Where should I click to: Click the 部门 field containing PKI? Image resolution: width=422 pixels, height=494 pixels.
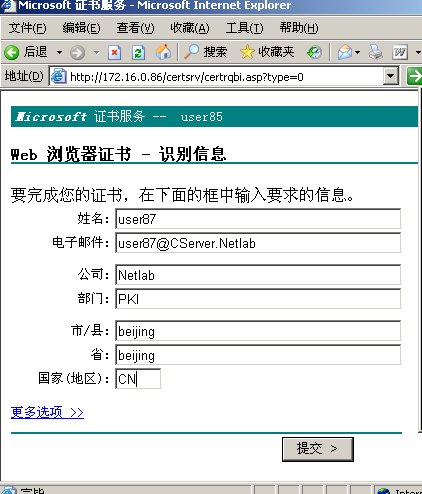[258, 299]
